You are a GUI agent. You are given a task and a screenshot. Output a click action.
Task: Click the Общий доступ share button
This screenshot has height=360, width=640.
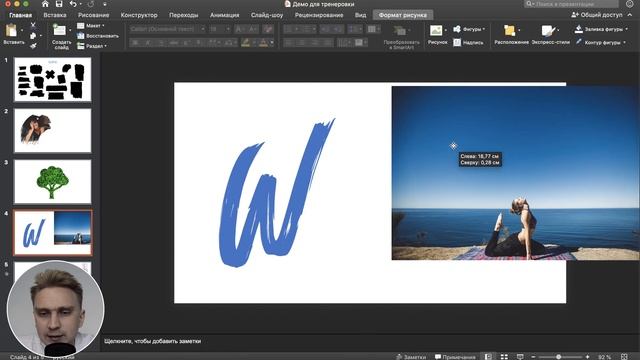click(x=597, y=15)
